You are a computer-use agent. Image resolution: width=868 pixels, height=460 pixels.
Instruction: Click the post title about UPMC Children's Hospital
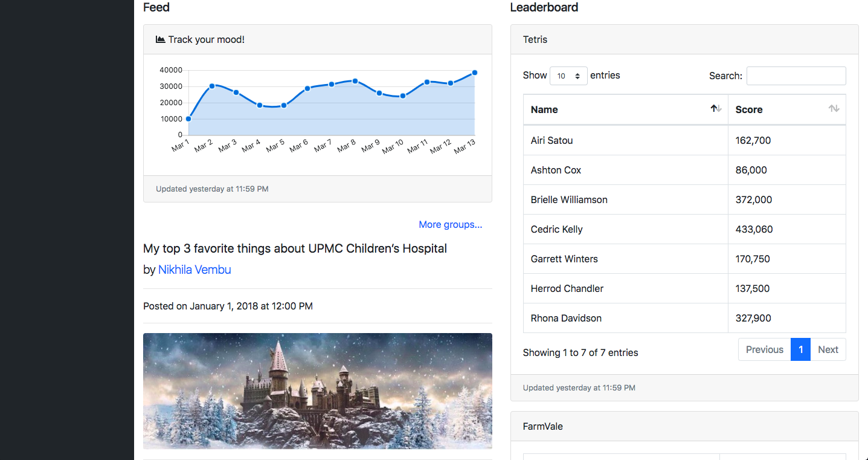pyautogui.click(x=295, y=248)
